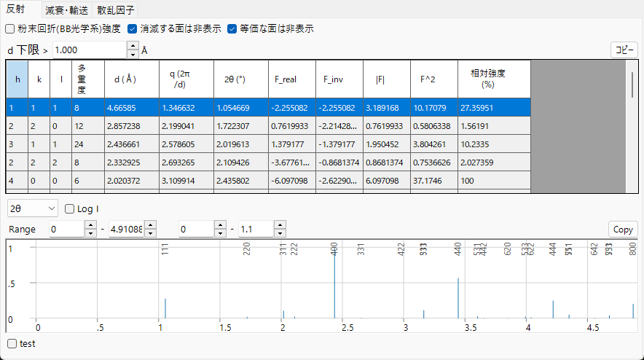Increase Range minimum X value spinner

[90, 224]
